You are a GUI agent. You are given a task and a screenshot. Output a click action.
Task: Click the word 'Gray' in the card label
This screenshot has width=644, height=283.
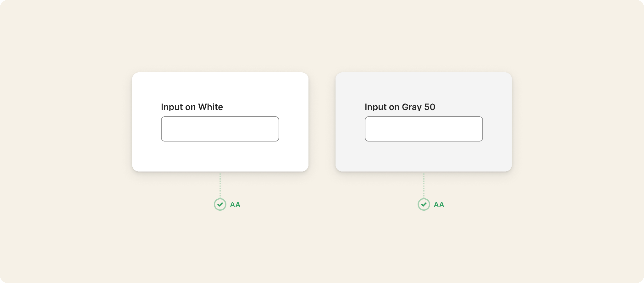412,108
